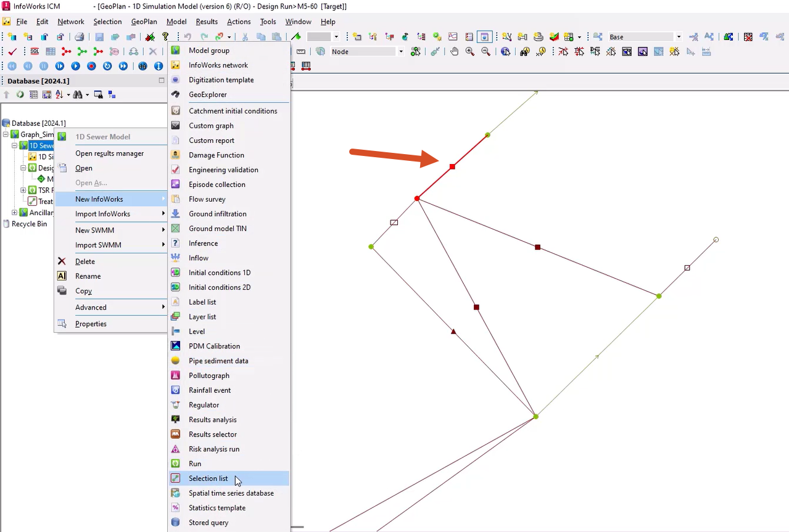This screenshot has width=789, height=532.
Task: Click the red square marker on selected link
Action: [452, 166]
